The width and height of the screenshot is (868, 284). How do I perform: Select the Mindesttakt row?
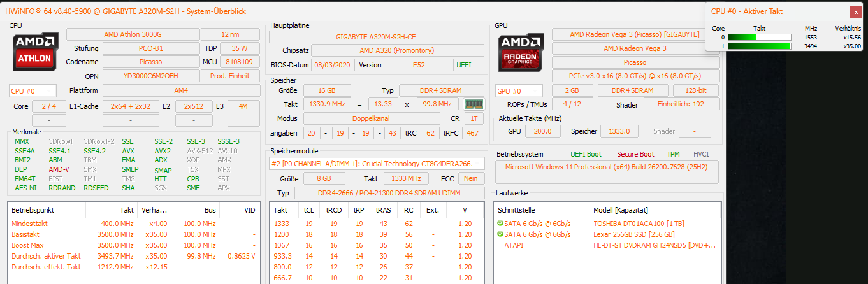134,224
